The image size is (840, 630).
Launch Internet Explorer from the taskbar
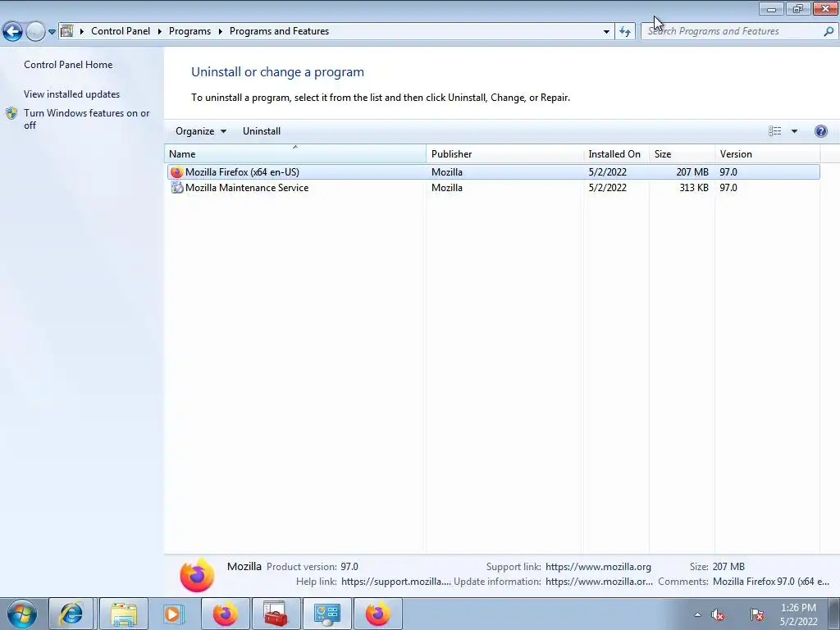point(71,614)
